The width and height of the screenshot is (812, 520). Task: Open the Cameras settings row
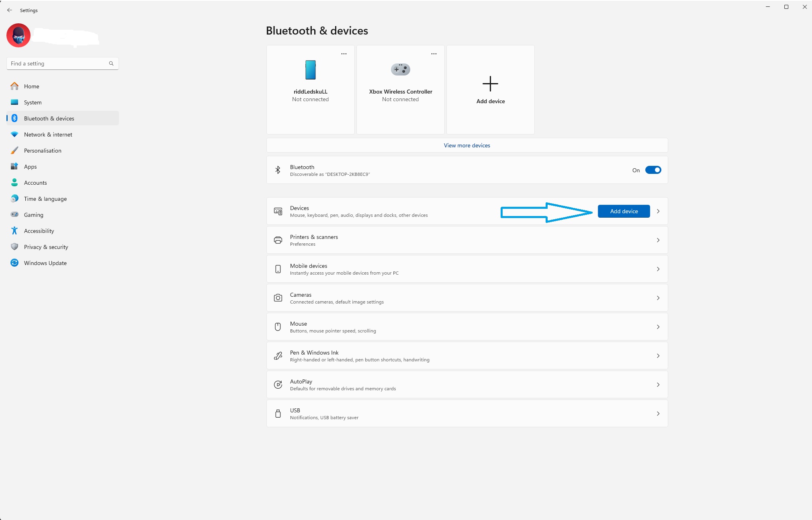pos(467,298)
